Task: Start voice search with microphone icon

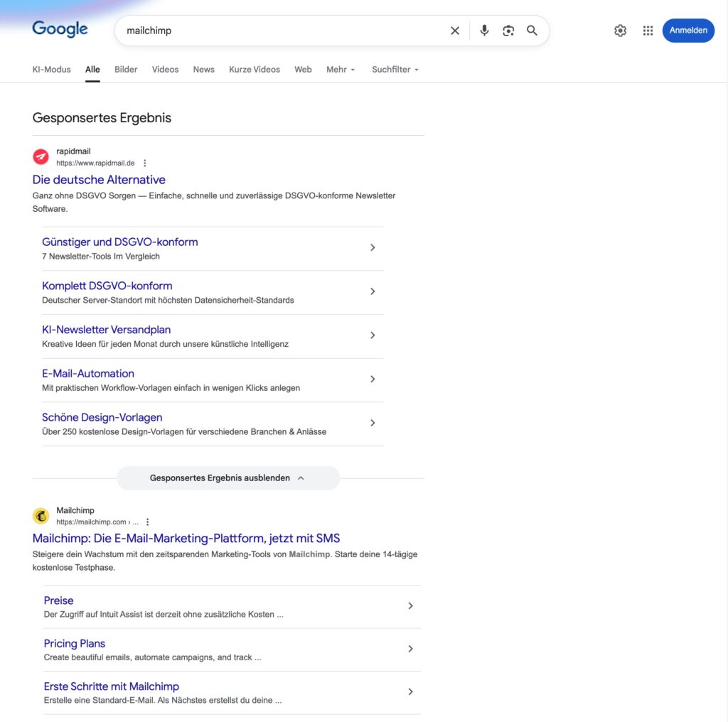Action: [484, 31]
